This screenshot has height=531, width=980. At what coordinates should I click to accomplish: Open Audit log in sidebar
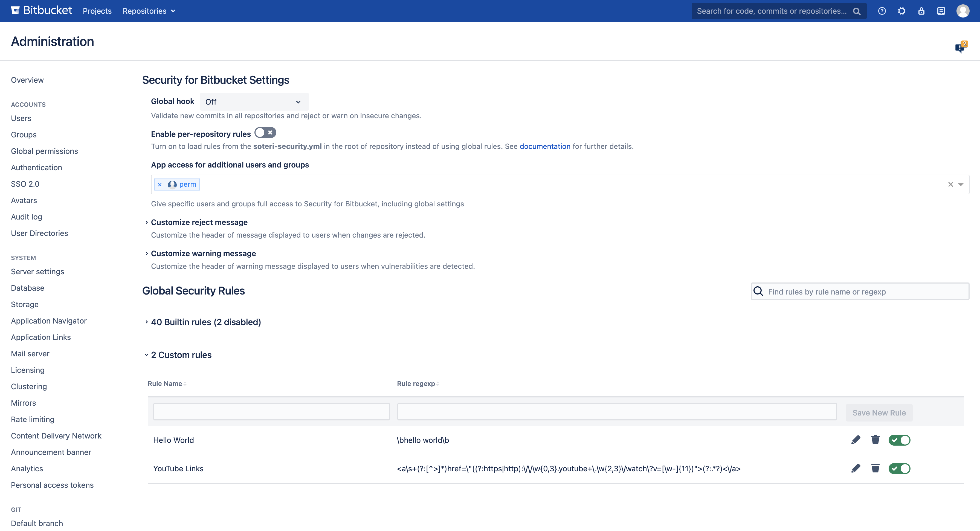[26, 217]
